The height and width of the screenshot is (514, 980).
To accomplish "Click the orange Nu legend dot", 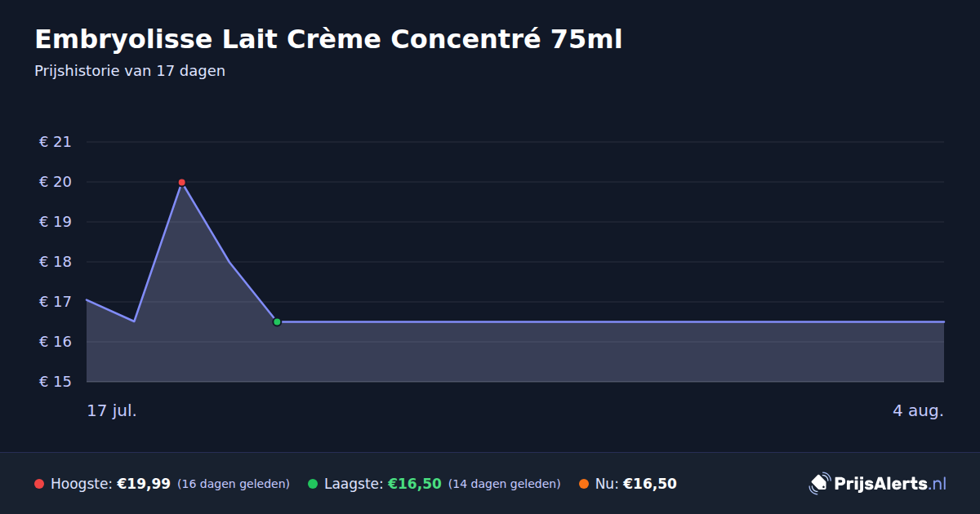I will click(584, 484).
